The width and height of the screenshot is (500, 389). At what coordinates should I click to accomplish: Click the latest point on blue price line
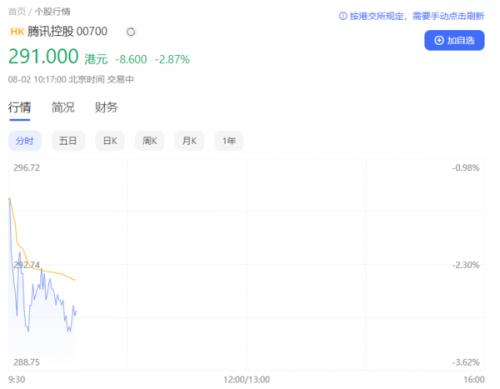click(76, 312)
